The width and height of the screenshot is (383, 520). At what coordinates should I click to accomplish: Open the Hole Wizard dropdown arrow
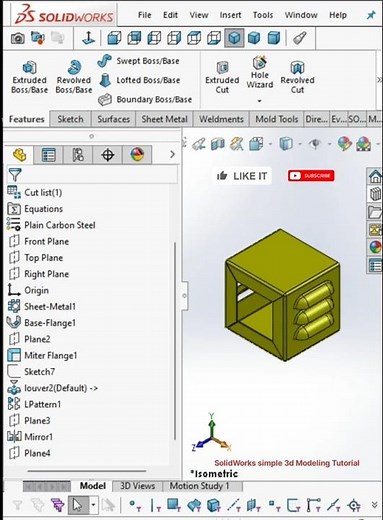tap(259, 101)
